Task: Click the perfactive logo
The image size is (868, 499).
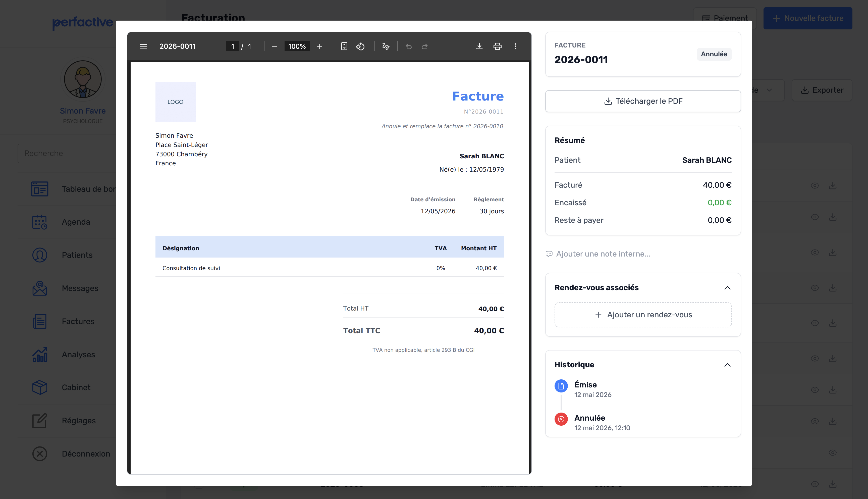Action: pos(83,23)
